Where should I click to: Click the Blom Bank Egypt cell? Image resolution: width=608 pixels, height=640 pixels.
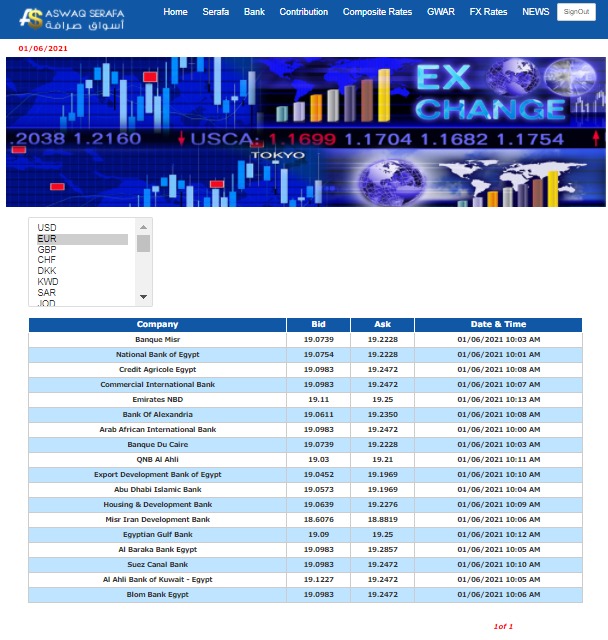pyautogui.click(x=158, y=595)
